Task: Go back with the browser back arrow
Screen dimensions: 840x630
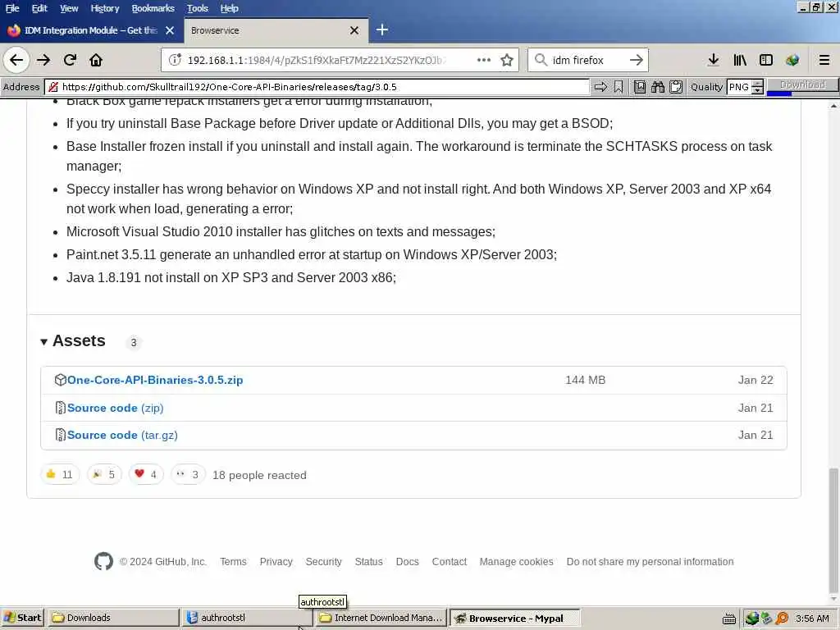Action: (x=16, y=60)
